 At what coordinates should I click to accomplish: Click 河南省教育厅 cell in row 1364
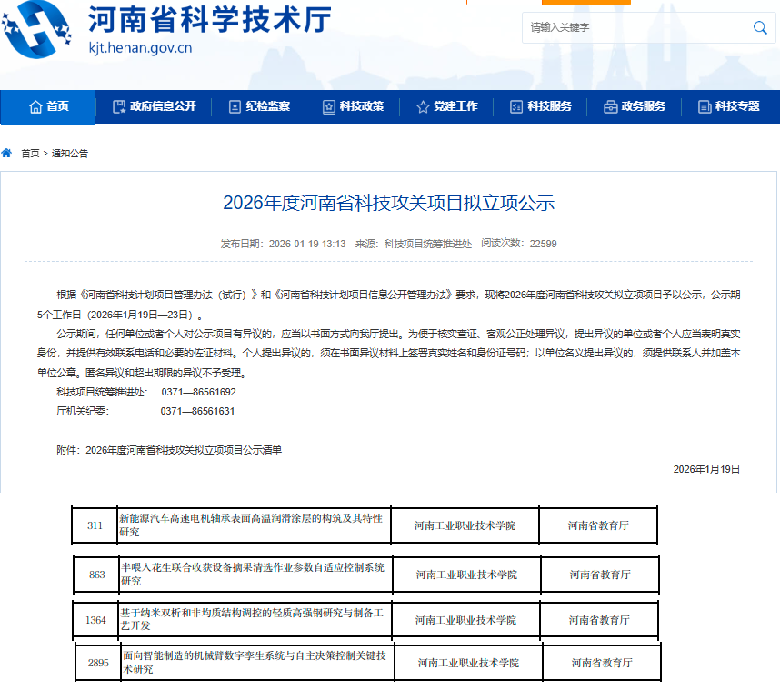tap(599, 620)
